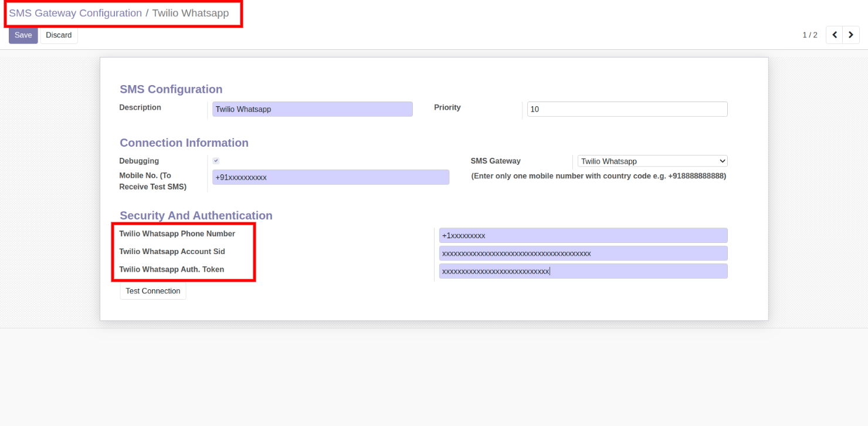Toggle the Debugging checkbox
868x426 pixels.
coord(216,161)
